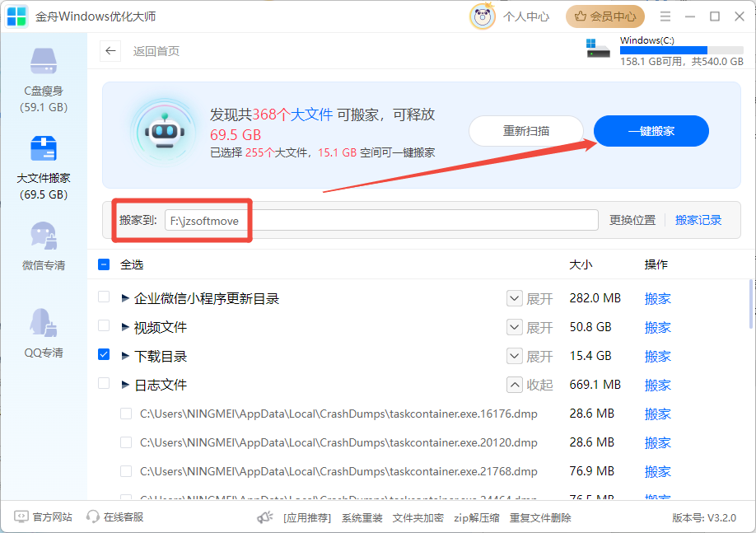Click the 282.0 MB size value
Screen dimensions: 756x533
(595, 298)
